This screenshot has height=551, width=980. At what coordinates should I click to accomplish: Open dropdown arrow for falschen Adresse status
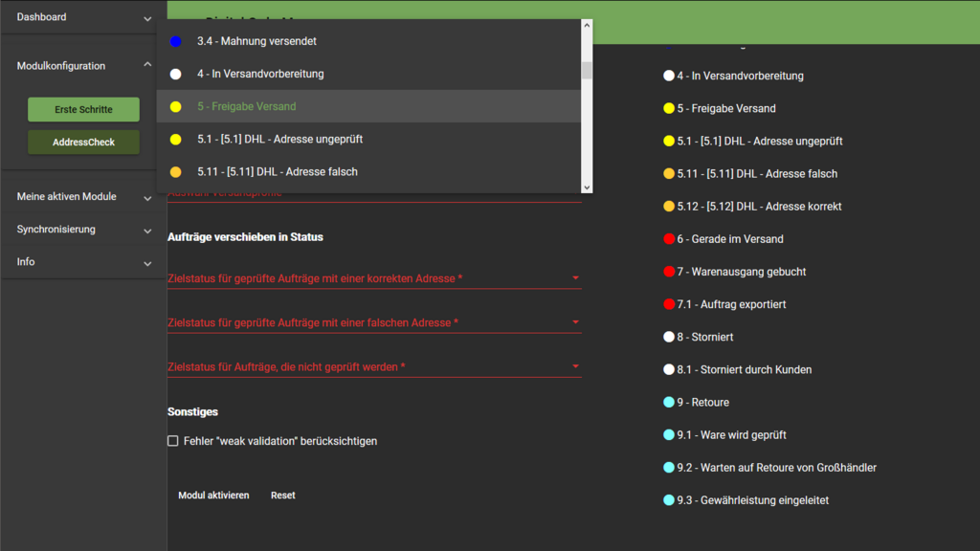tap(575, 322)
